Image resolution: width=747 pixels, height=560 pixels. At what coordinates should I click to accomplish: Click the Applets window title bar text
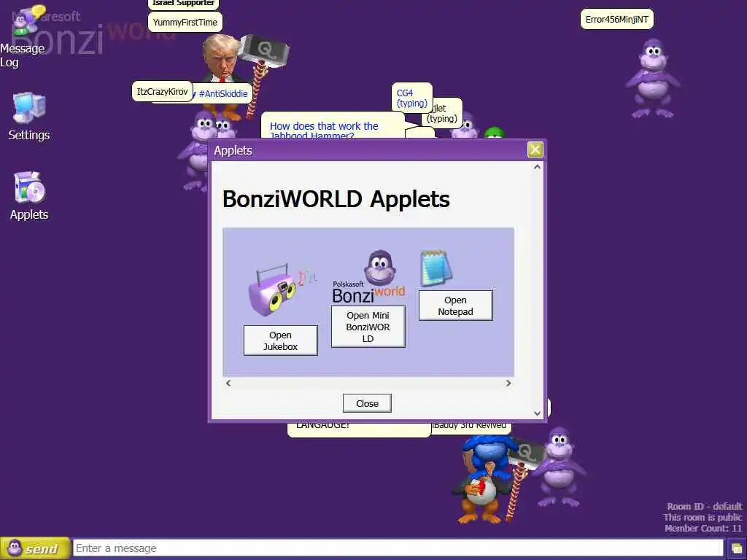point(233,150)
